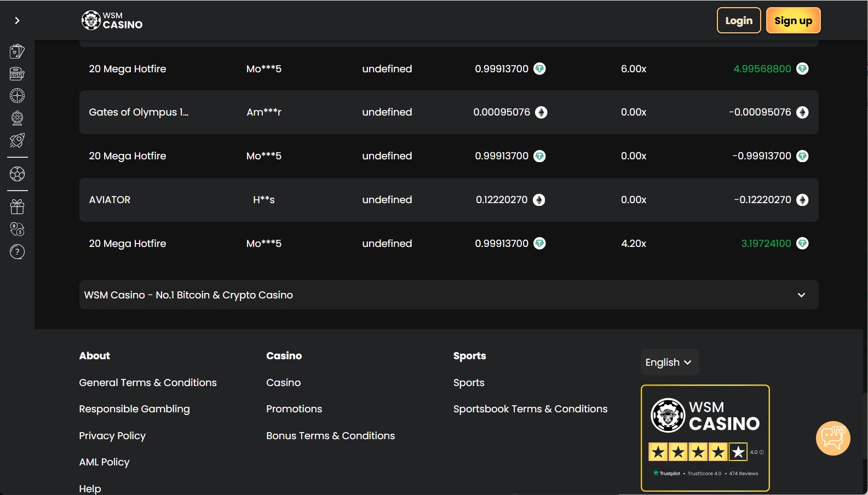Open Sportsbook Terms & Conditions link
The width and height of the screenshot is (868, 495).
coord(530,408)
